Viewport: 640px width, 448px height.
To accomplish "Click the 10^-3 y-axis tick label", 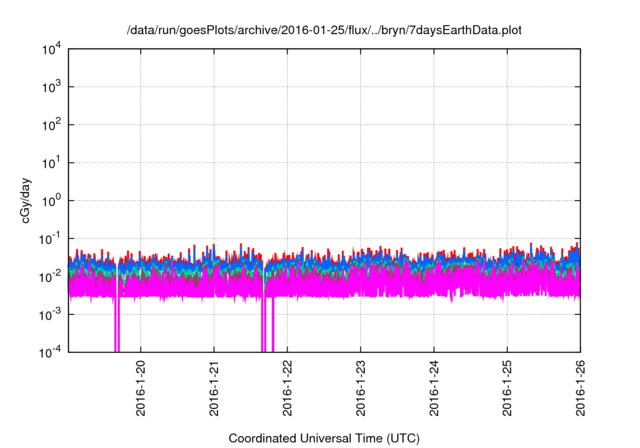I will click(x=50, y=315).
